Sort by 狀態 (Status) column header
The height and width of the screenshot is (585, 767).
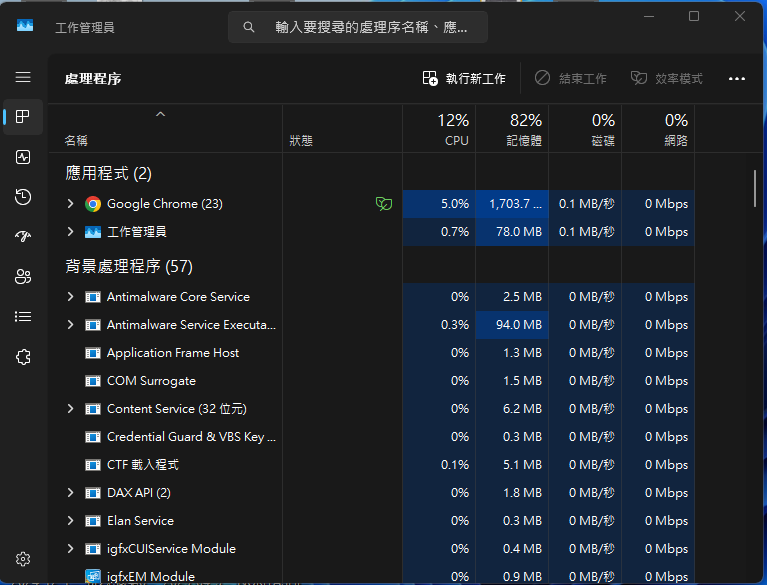342,129
